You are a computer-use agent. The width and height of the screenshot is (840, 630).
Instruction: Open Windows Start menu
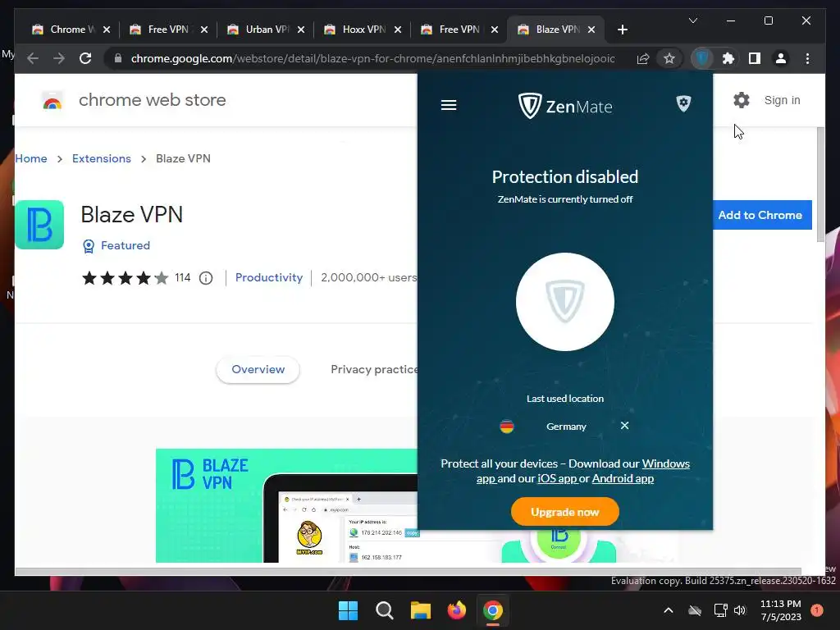tap(348, 610)
